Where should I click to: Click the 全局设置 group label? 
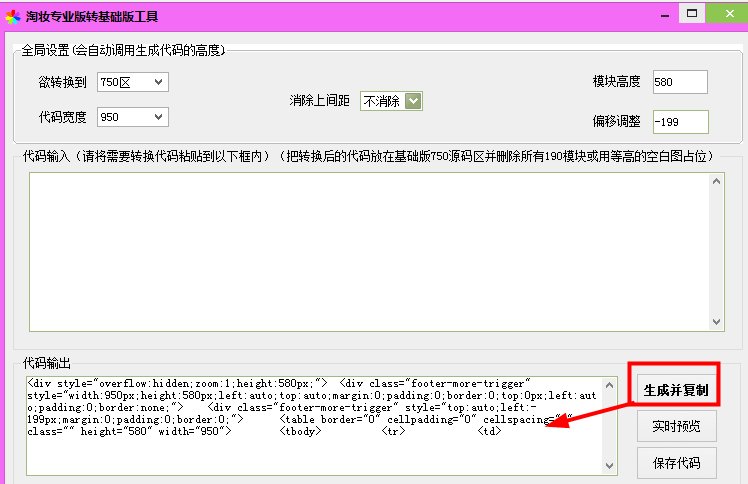pyautogui.click(x=123, y=50)
